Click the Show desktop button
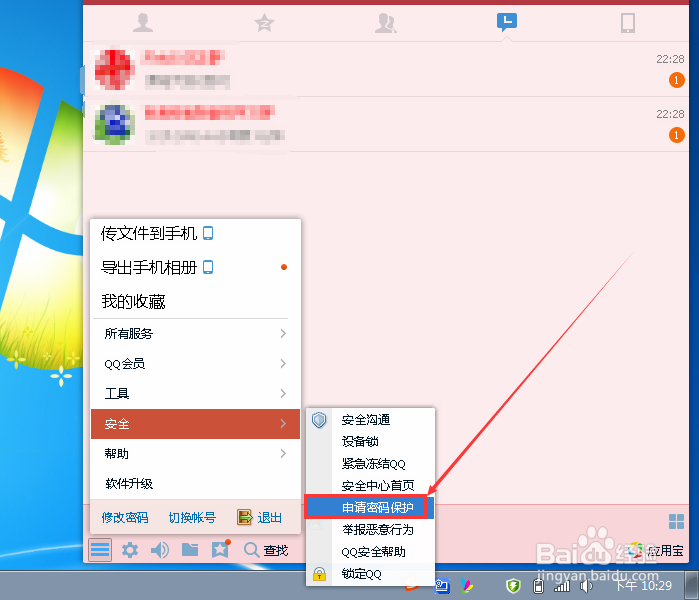Image resolution: width=699 pixels, height=600 pixels. 692,585
